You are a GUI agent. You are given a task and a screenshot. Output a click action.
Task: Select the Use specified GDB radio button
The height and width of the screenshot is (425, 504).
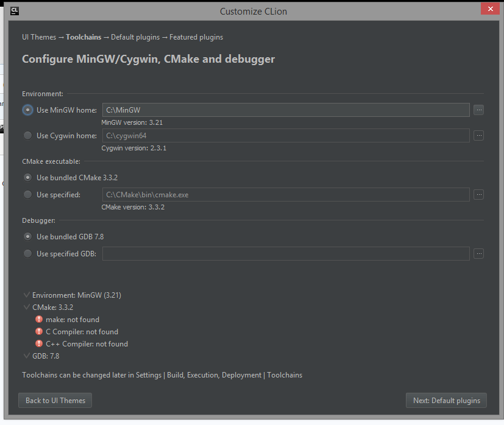27,254
